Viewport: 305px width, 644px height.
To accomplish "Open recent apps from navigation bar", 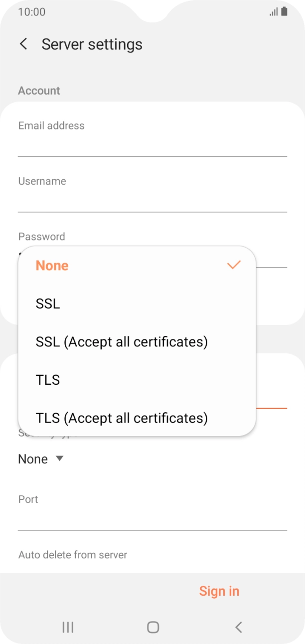I will [x=68, y=627].
